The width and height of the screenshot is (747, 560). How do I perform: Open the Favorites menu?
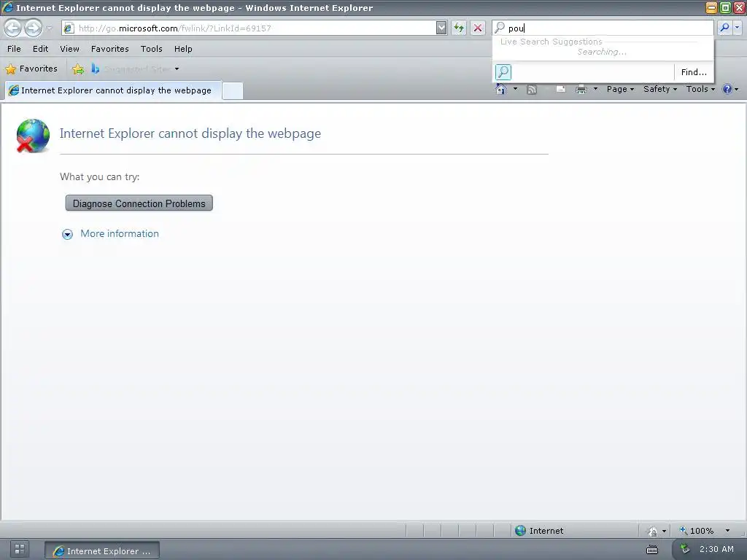(x=110, y=49)
